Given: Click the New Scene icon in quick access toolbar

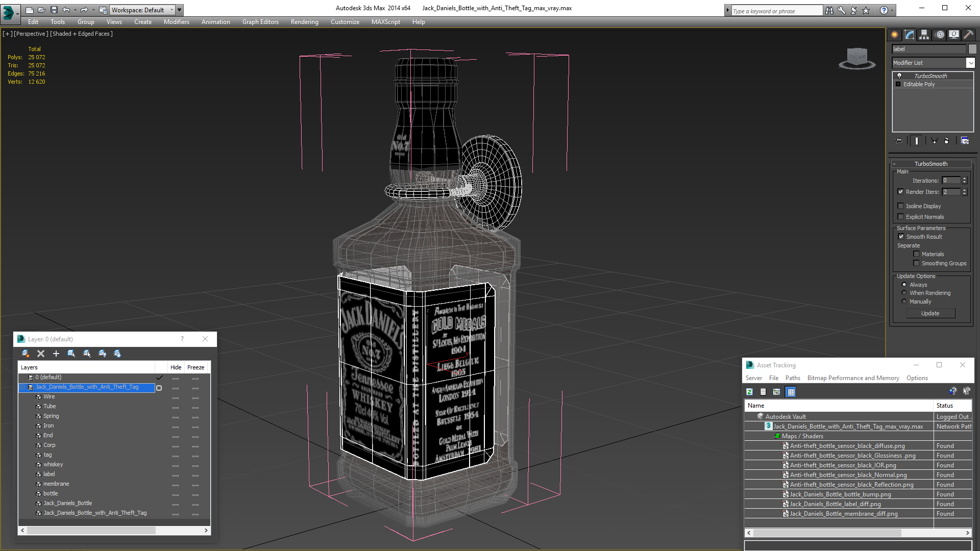Looking at the screenshot, I should pyautogui.click(x=29, y=10).
